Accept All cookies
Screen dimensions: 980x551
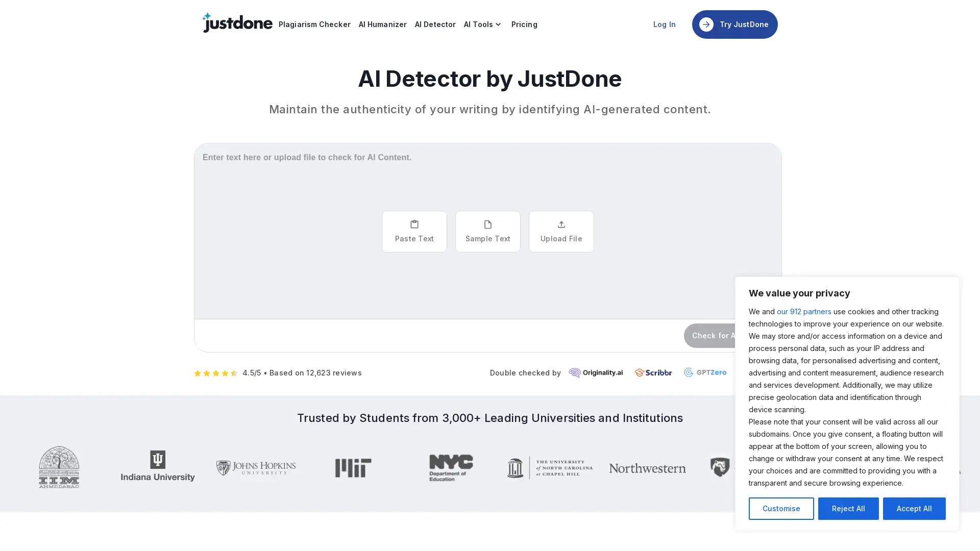(x=914, y=509)
